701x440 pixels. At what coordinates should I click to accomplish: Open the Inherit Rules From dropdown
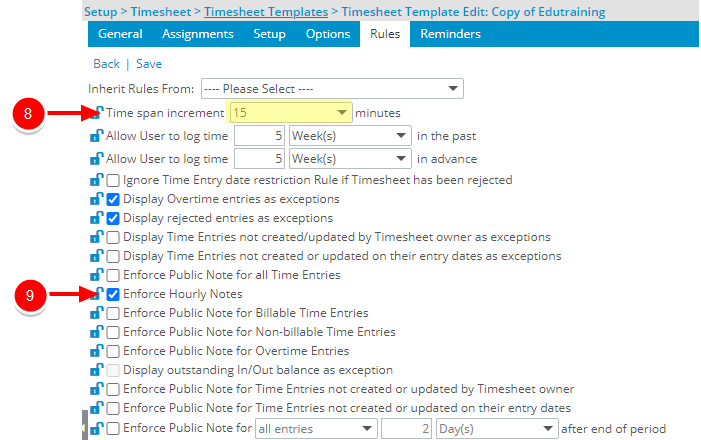click(x=332, y=89)
